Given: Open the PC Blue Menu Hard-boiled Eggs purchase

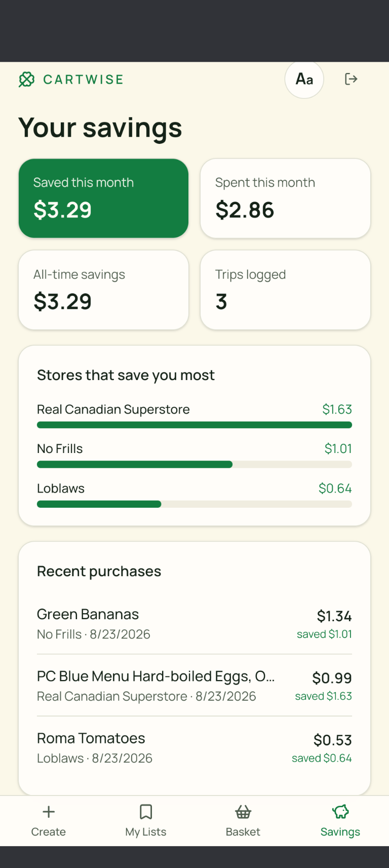Looking at the screenshot, I should pos(194,686).
